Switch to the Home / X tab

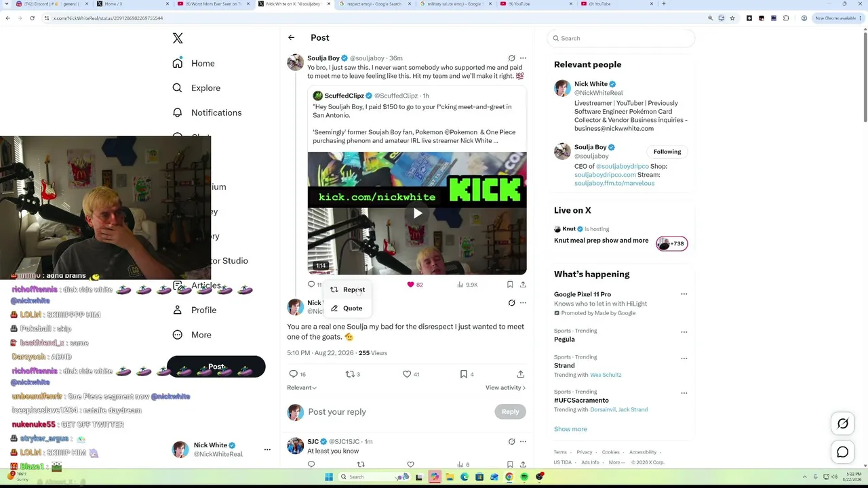(132, 4)
